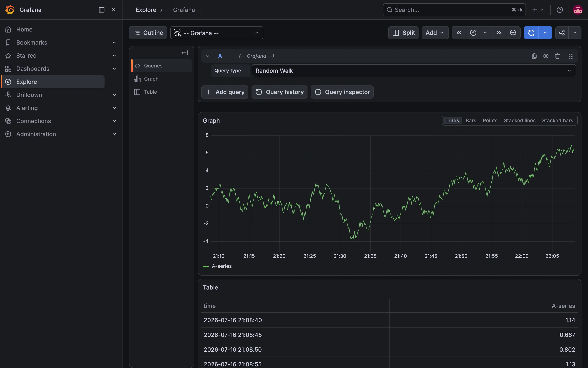Click Add query
This screenshot has width=588, height=368.
point(225,92)
